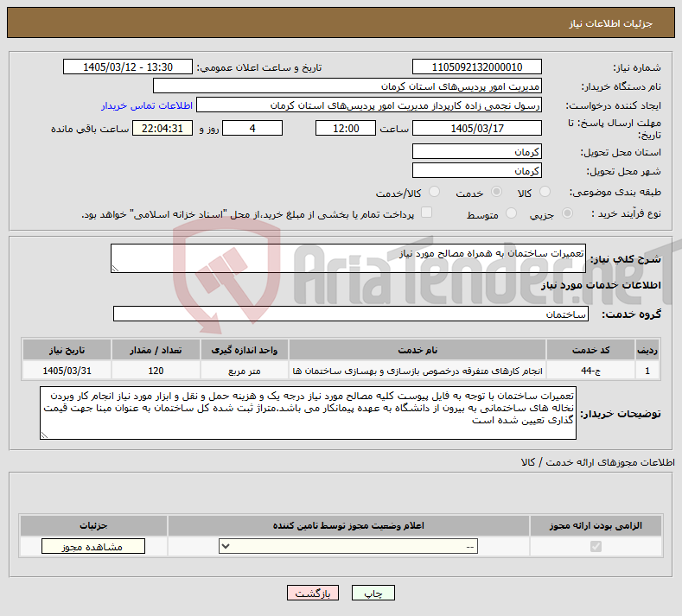
Task: Click the ایجاد کننده درخواست field
Action: click(x=369, y=105)
